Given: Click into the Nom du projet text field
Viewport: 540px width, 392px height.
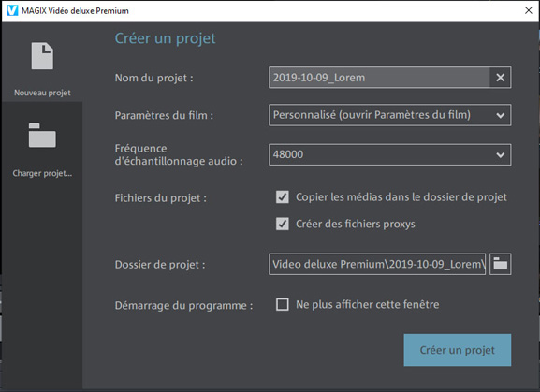Looking at the screenshot, I should [379, 78].
